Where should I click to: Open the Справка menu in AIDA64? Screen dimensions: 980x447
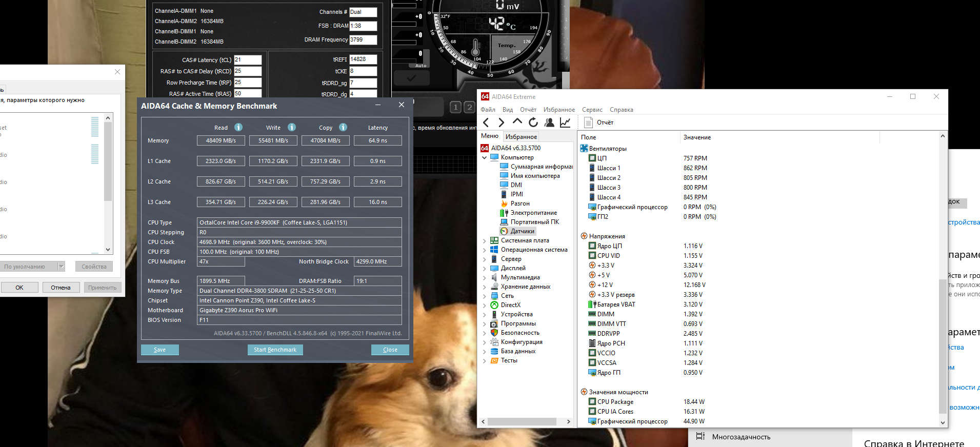(x=622, y=110)
